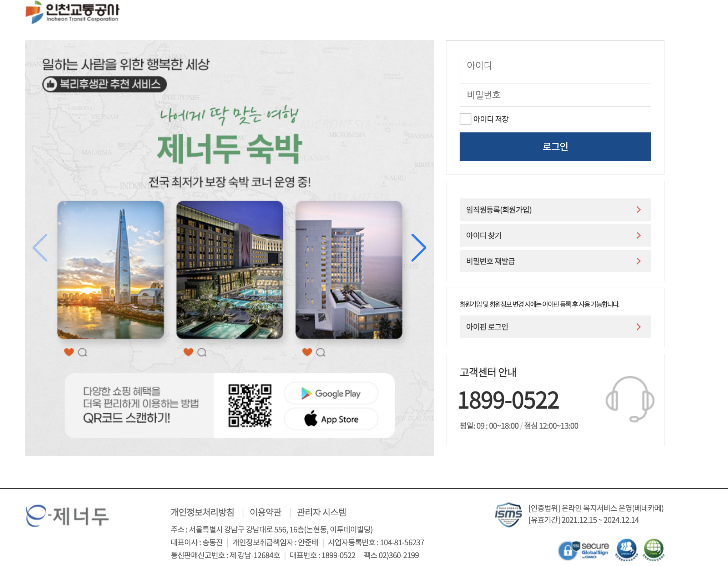Expand 임직원등록(회원가입) with its chevron
The width and height of the screenshot is (728, 566).
[x=638, y=210]
